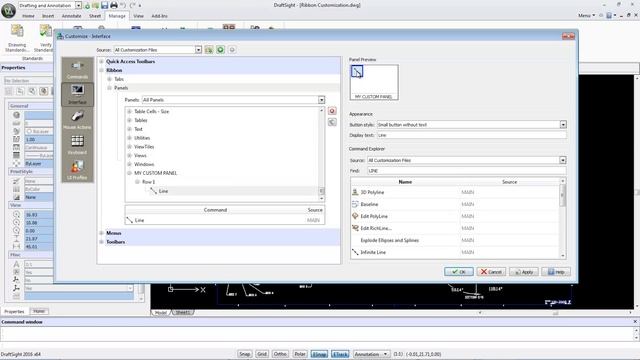This screenshot has width=640, height=360.
Task: Click the New document icon in quick access toolbar
Action: pyautogui.click(x=87, y=5)
